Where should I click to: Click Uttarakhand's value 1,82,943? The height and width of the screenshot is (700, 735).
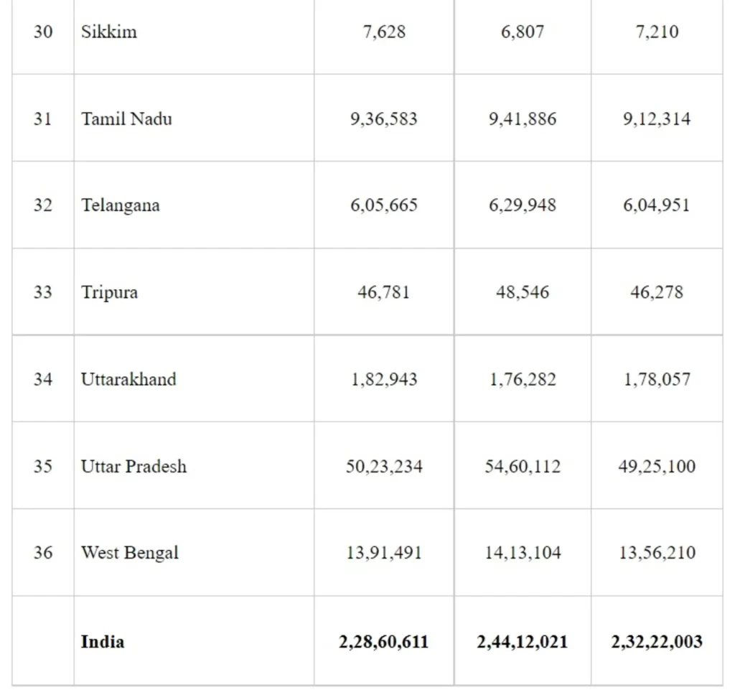[384, 379]
